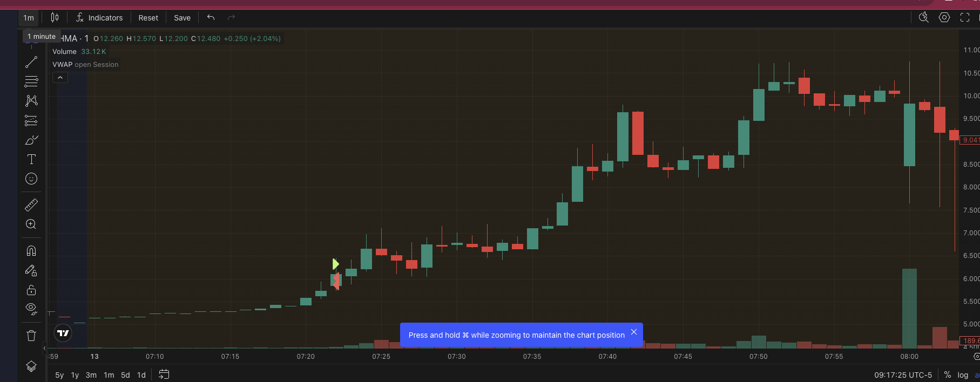The height and width of the screenshot is (382, 980).
Task: Open the candlestick chart type dropdown
Action: pos(55,18)
